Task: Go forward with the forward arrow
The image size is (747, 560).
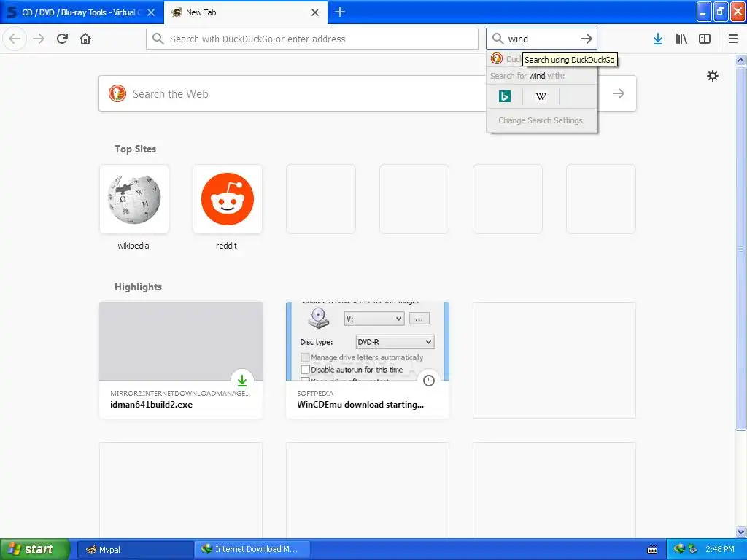Action: tap(39, 39)
